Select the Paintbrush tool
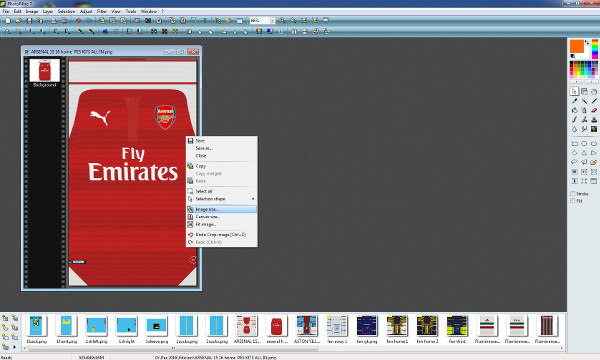The height and width of the screenshot is (360, 600). point(574,120)
